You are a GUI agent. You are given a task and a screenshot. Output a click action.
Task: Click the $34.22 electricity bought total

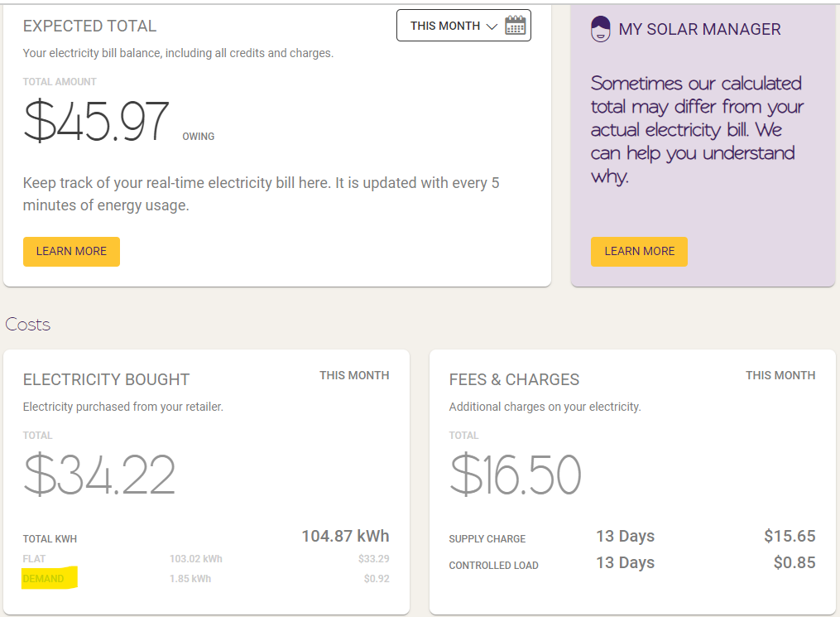[x=99, y=475]
